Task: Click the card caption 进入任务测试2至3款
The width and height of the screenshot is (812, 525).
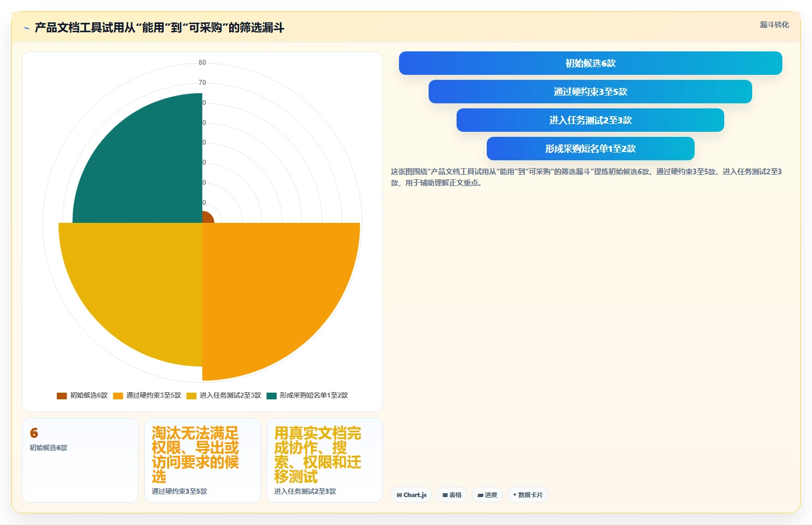Action: tap(305, 491)
